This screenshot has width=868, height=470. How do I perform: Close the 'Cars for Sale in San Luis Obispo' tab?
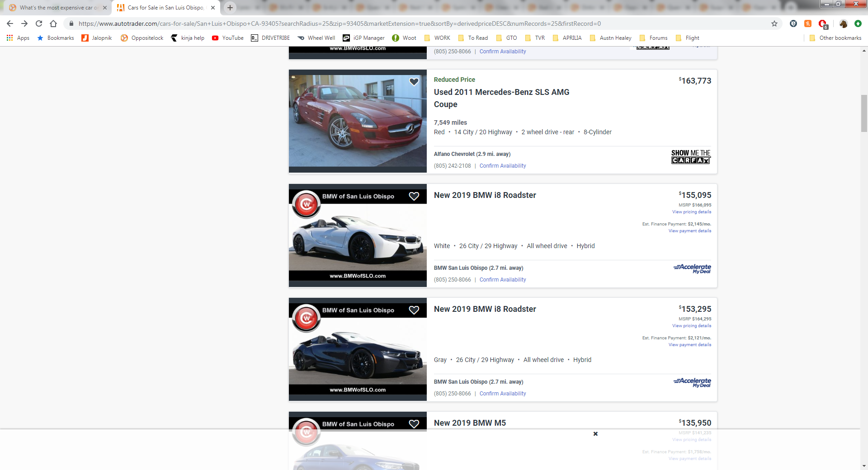(213, 8)
